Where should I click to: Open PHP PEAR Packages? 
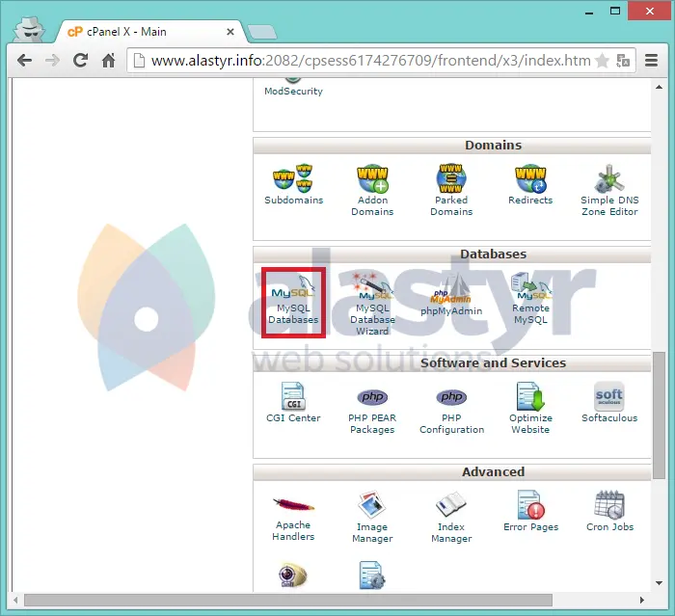[372, 408]
